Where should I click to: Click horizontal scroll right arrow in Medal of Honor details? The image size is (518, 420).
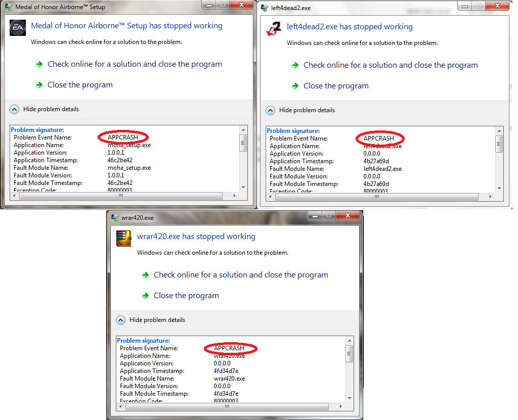235,196
